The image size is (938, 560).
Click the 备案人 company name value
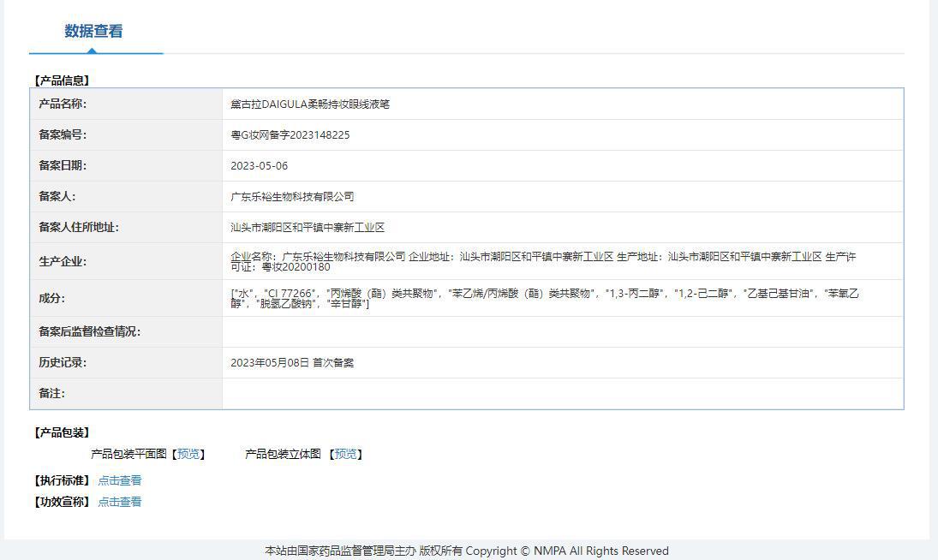click(292, 197)
